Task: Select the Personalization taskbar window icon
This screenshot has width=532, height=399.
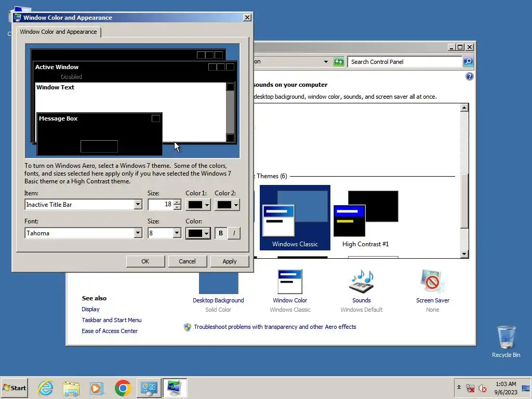Action: coord(175,388)
